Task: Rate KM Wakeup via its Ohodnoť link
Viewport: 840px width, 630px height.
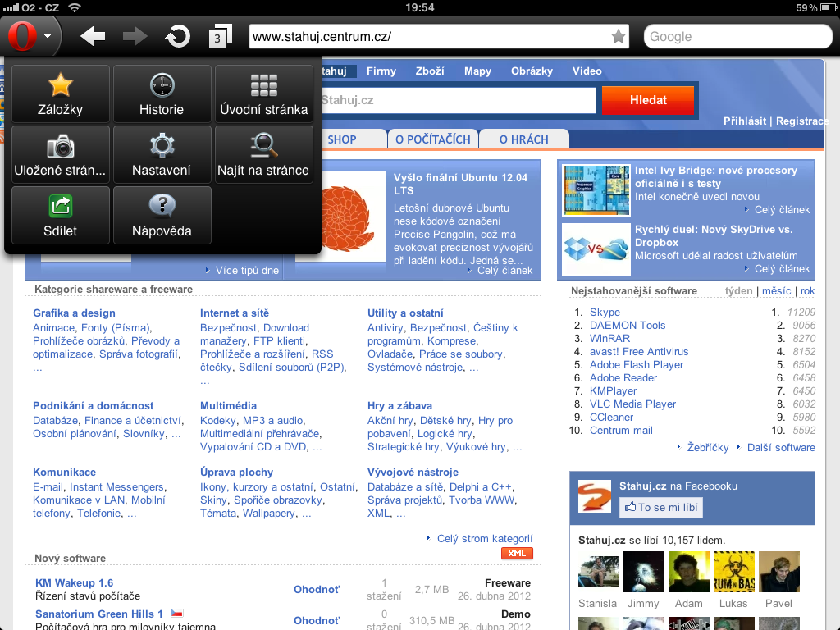Action: point(317,589)
